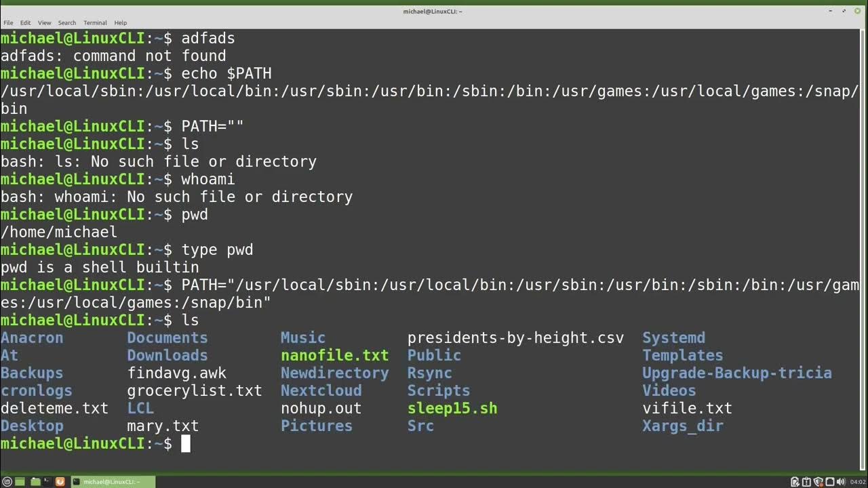Image resolution: width=868 pixels, height=488 pixels.
Task: Open the file manager folder icon
Action: click(35, 482)
